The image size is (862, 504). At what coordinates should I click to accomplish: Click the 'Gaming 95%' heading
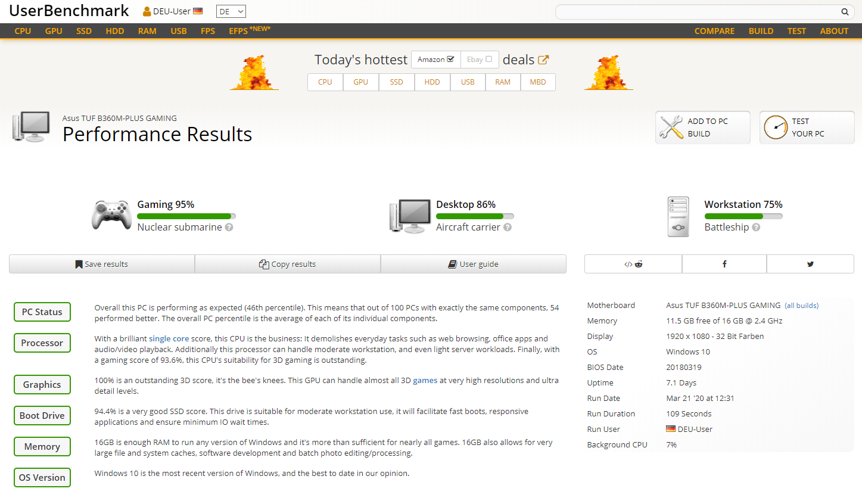click(x=166, y=204)
